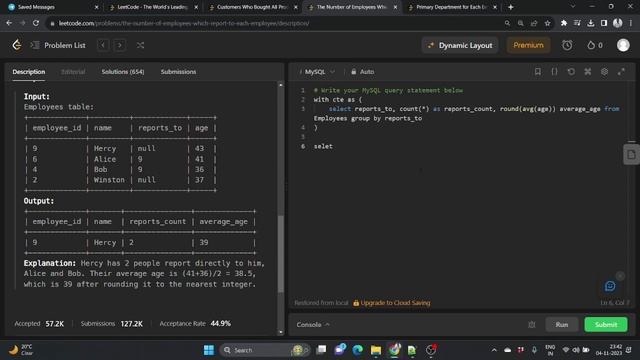
Task: Open the chat assistant icon
Action: click(610, 286)
